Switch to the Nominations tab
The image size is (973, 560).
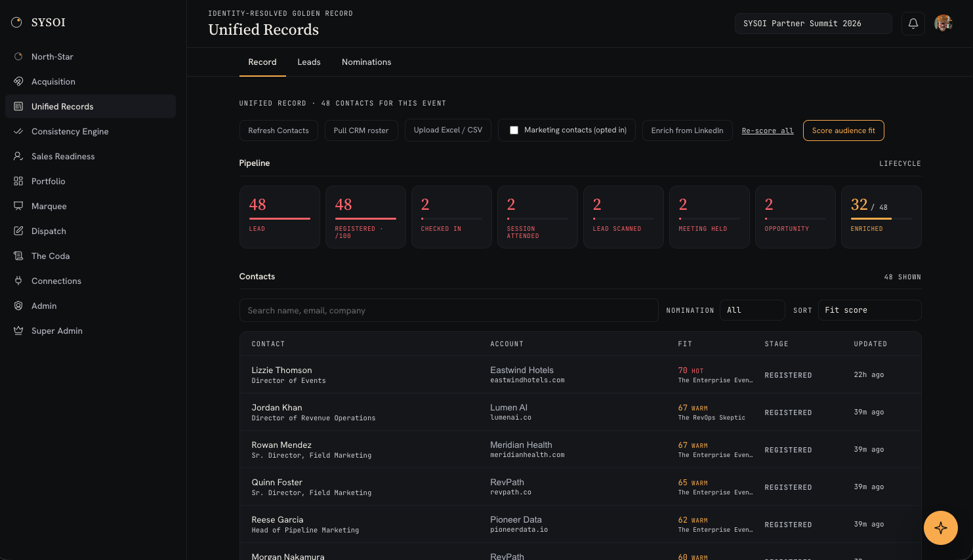(x=367, y=62)
